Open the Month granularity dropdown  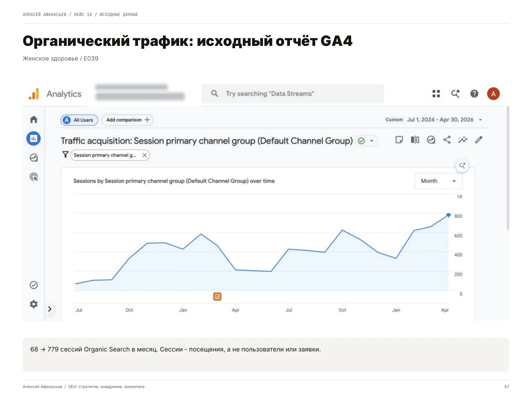pos(438,181)
